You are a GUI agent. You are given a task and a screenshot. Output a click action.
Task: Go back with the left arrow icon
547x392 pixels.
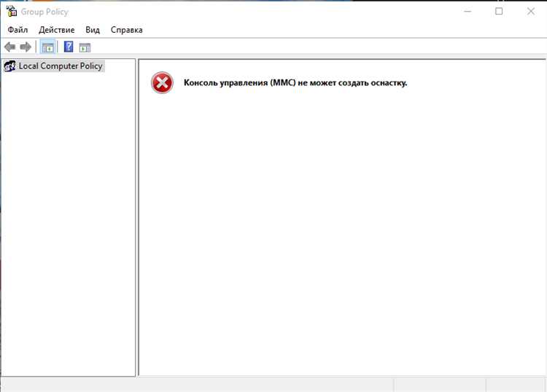coord(9,47)
